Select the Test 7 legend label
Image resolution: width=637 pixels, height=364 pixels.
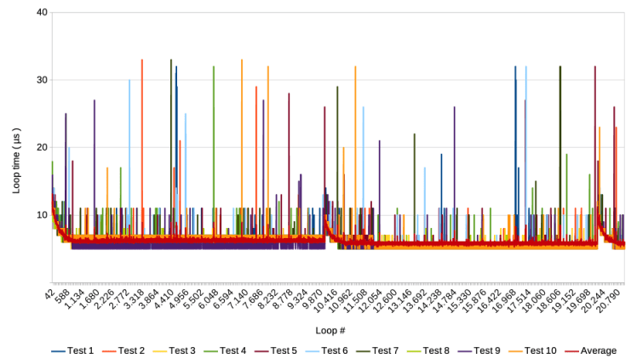click(x=386, y=350)
